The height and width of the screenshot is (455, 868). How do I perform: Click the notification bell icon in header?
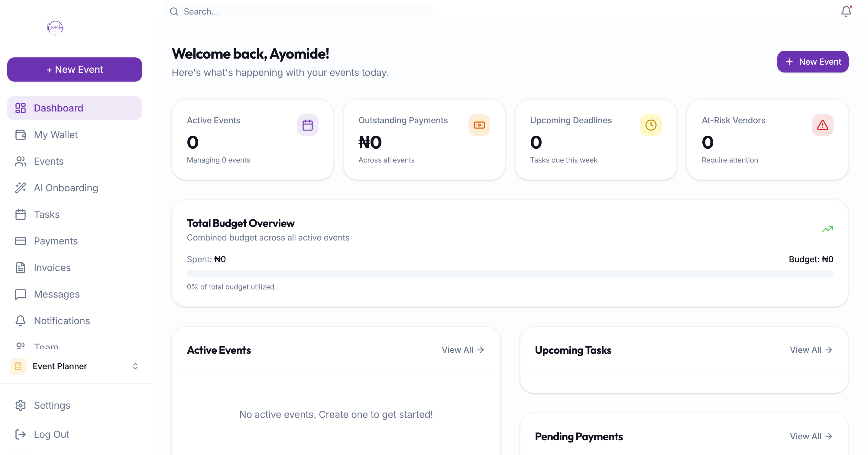pyautogui.click(x=846, y=11)
